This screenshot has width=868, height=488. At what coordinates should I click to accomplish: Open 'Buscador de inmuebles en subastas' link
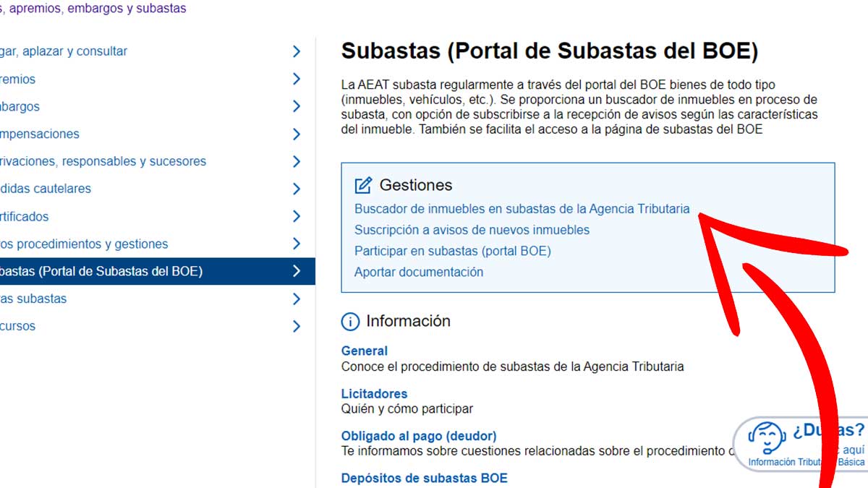point(522,209)
